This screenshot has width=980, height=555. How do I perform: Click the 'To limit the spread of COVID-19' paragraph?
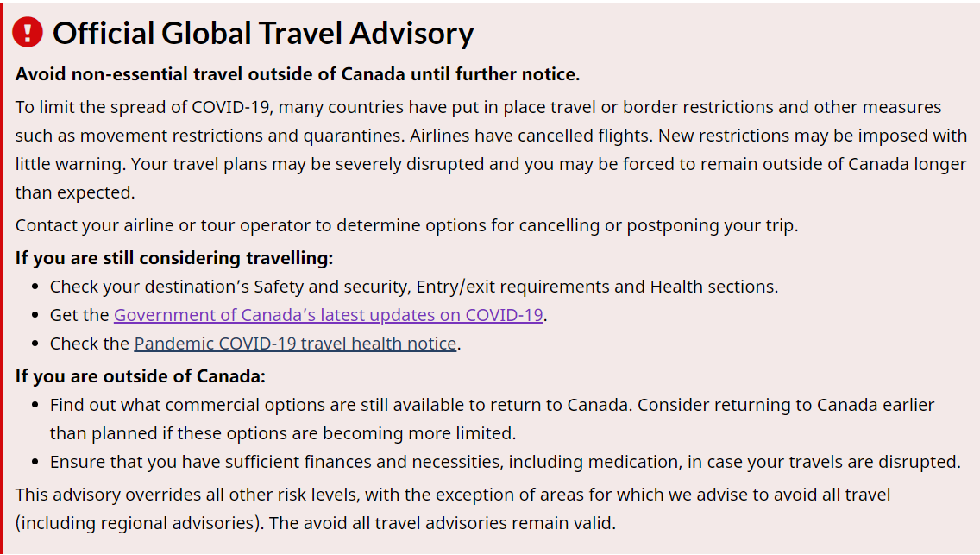pyautogui.click(x=491, y=150)
